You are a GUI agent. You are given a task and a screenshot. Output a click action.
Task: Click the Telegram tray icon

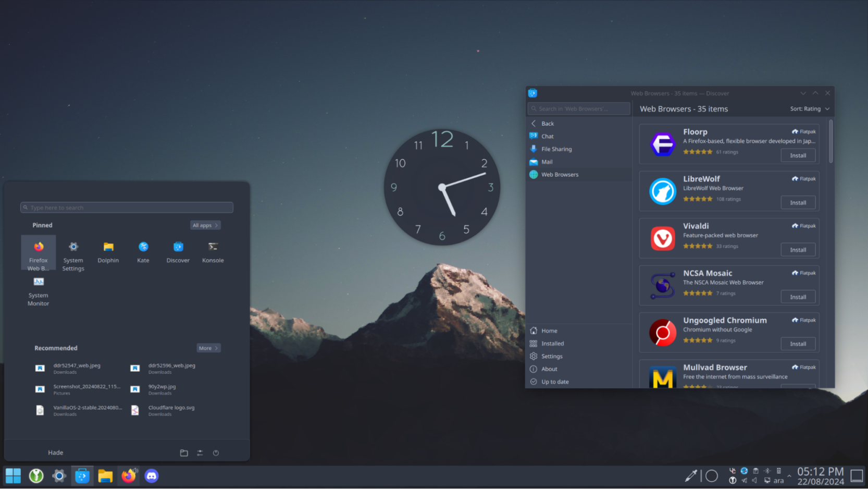(x=744, y=480)
